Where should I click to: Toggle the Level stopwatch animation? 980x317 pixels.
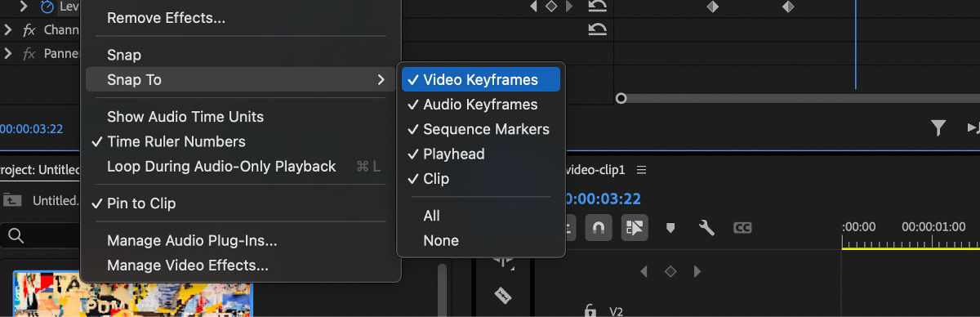point(47,7)
